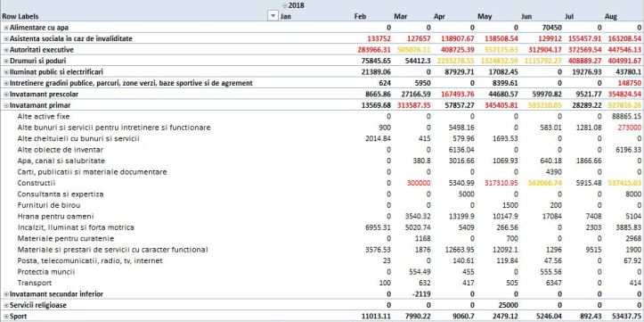
Task: Select the May column header
Action: pos(485,16)
